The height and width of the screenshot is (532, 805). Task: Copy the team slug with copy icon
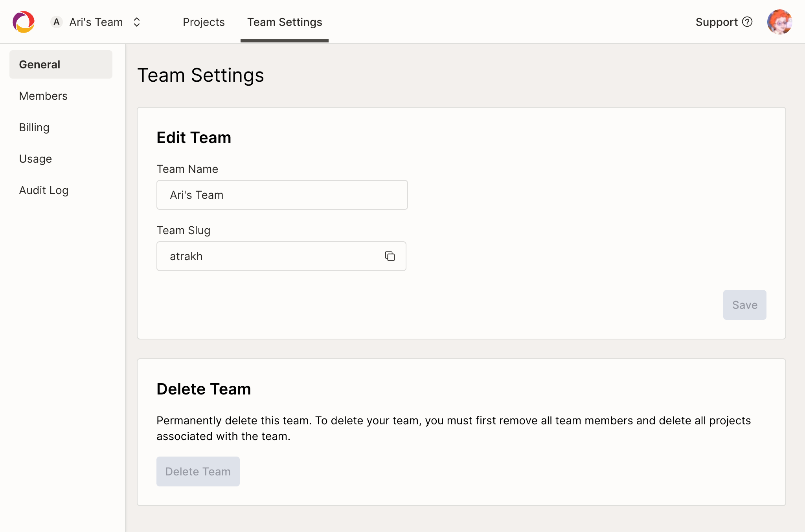click(390, 256)
